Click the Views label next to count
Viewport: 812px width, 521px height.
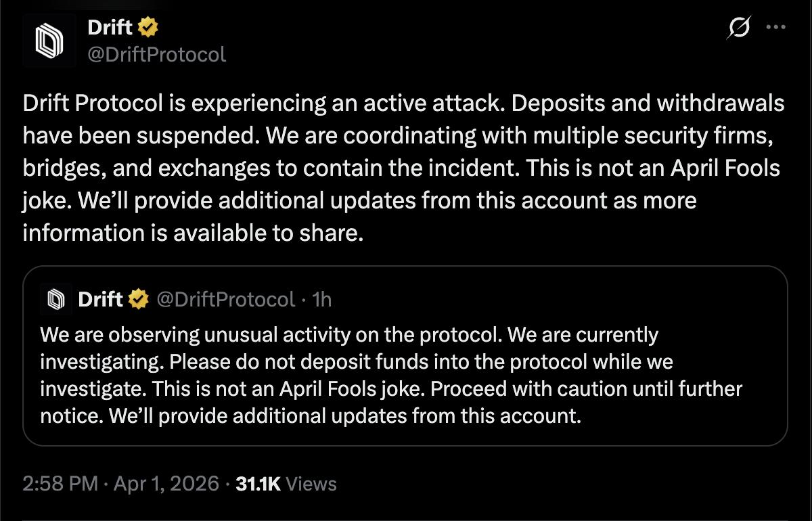[x=310, y=483]
